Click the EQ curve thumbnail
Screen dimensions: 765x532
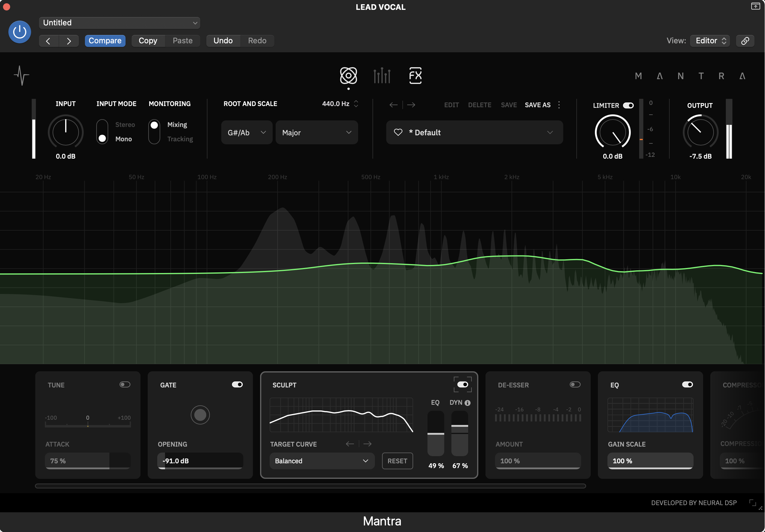click(650, 415)
